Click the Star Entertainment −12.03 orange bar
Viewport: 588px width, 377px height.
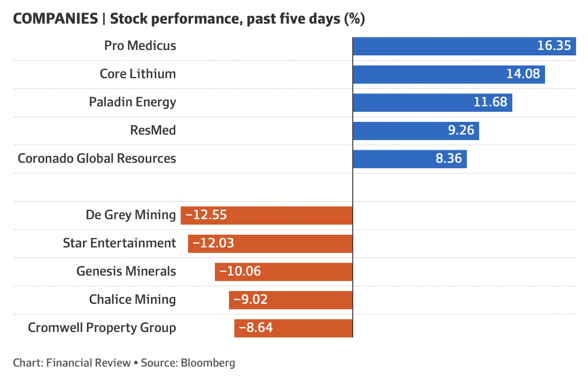(x=270, y=243)
